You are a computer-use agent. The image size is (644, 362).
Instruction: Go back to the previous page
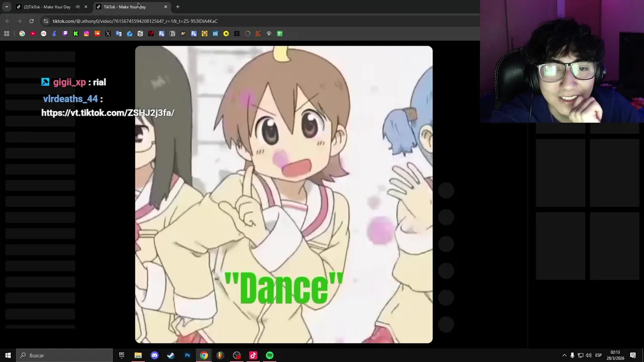pos(7,21)
